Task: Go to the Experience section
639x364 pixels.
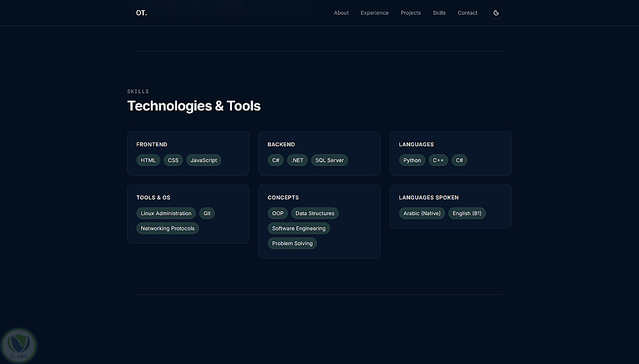Action: (374, 13)
